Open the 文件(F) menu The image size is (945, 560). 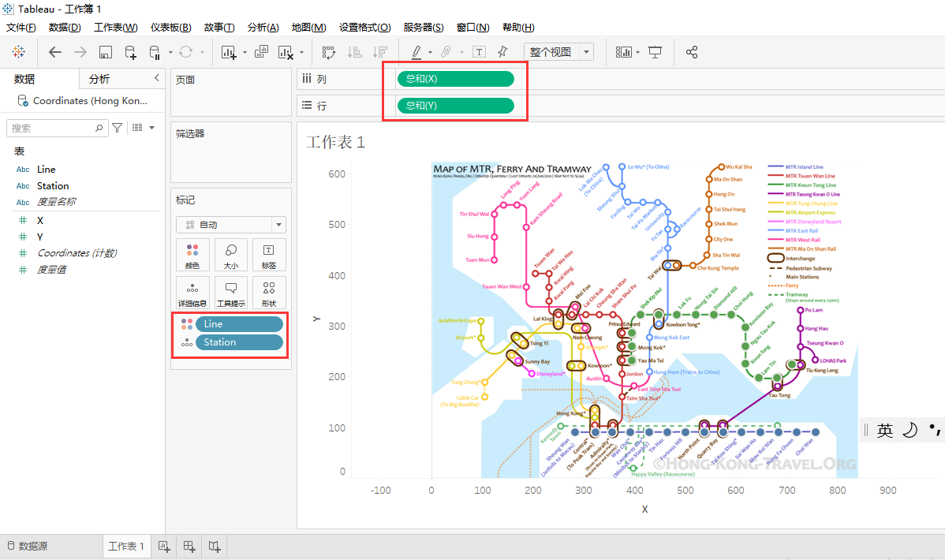[x=21, y=27]
